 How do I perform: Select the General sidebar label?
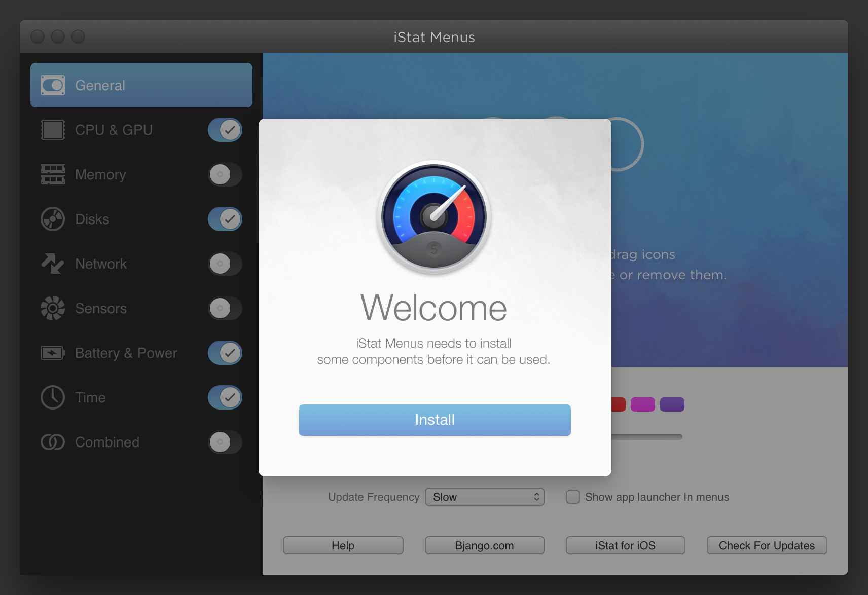pyautogui.click(x=100, y=85)
